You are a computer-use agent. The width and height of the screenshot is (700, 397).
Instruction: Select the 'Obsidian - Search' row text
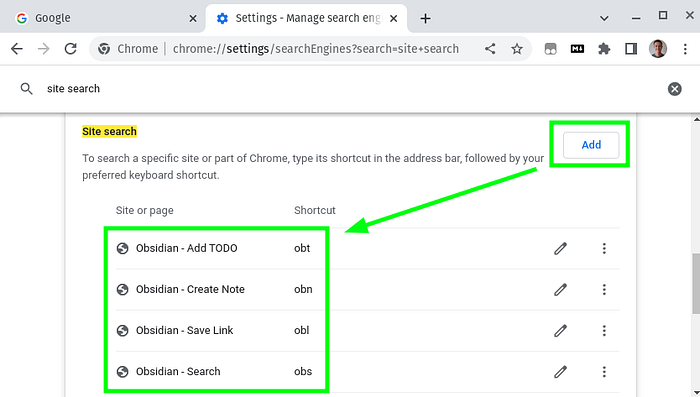[x=178, y=372]
